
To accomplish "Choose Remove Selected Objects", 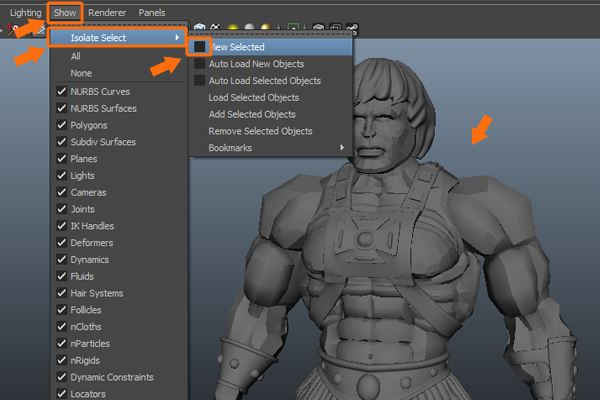I will (x=260, y=131).
